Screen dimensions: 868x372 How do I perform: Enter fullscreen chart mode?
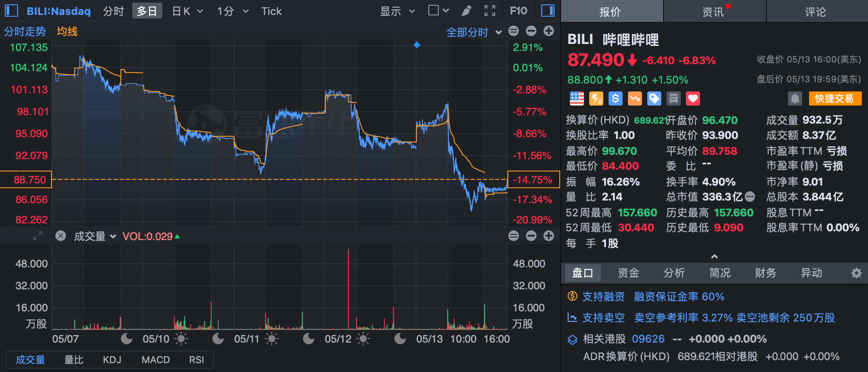click(490, 11)
